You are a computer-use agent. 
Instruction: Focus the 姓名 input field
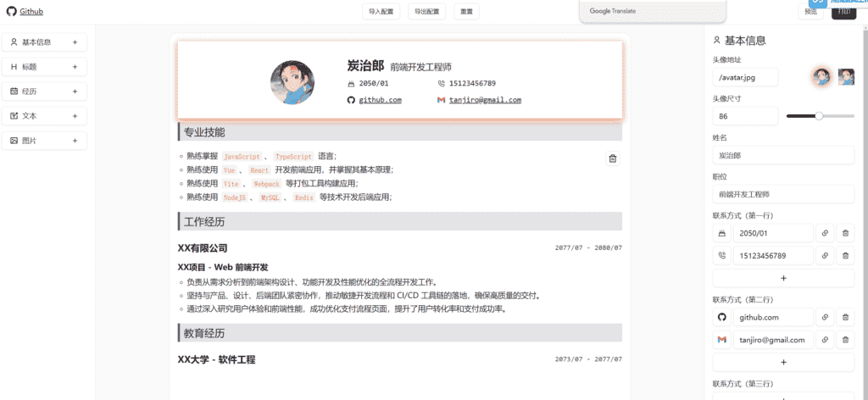pos(783,155)
